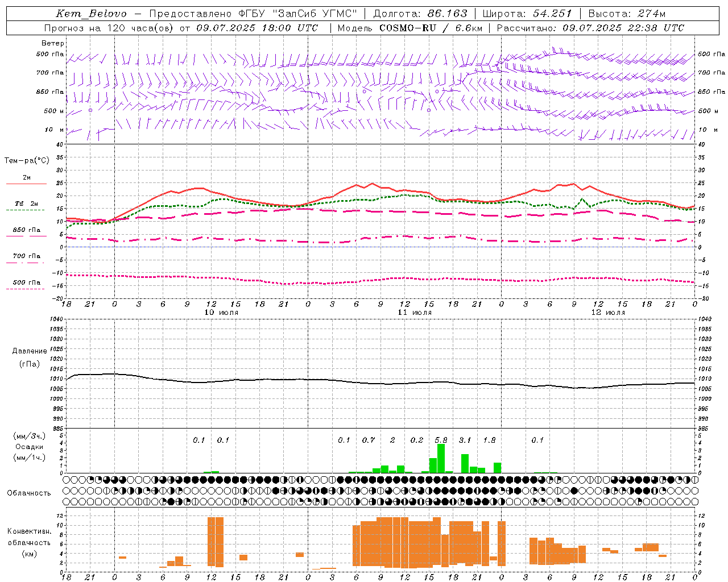Viewport: 728px width, 582px height.
Task: Click the Облачность cloud cover label
Action: coord(29,493)
